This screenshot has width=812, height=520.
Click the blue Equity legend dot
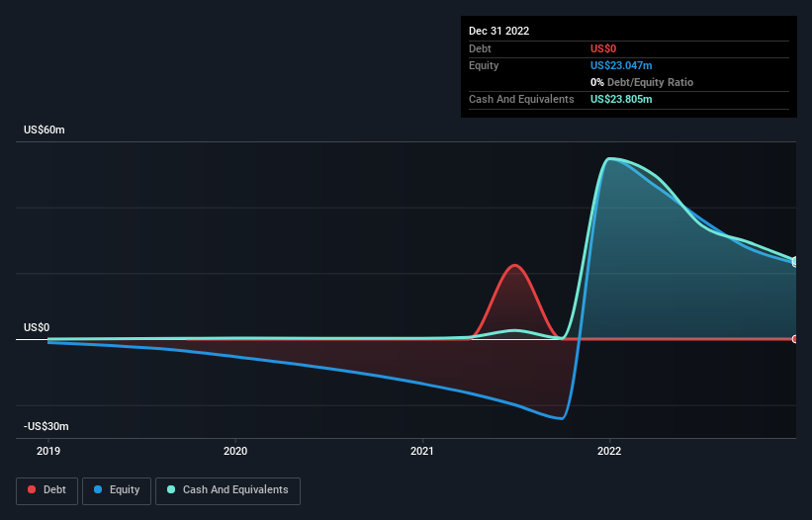pos(98,489)
